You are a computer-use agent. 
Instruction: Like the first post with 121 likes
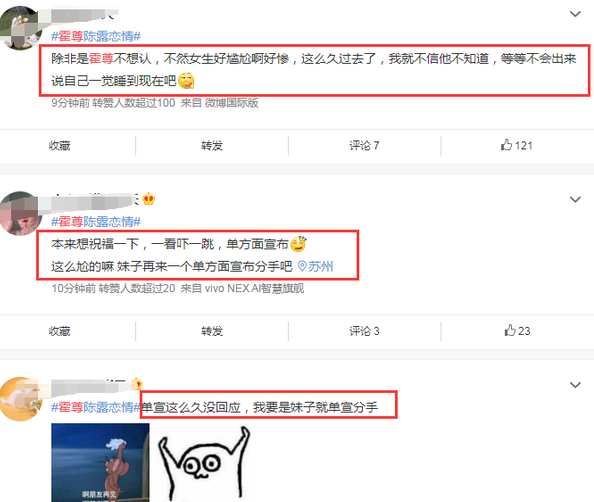pyautogui.click(x=517, y=145)
